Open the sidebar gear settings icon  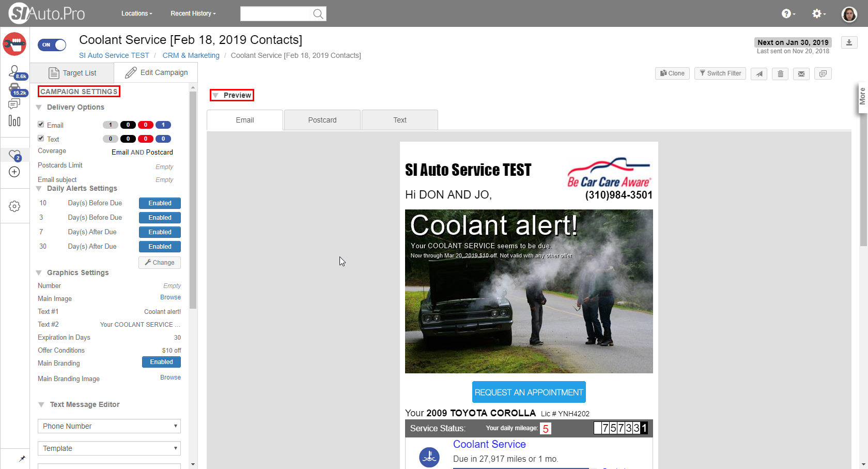pos(14,206)
